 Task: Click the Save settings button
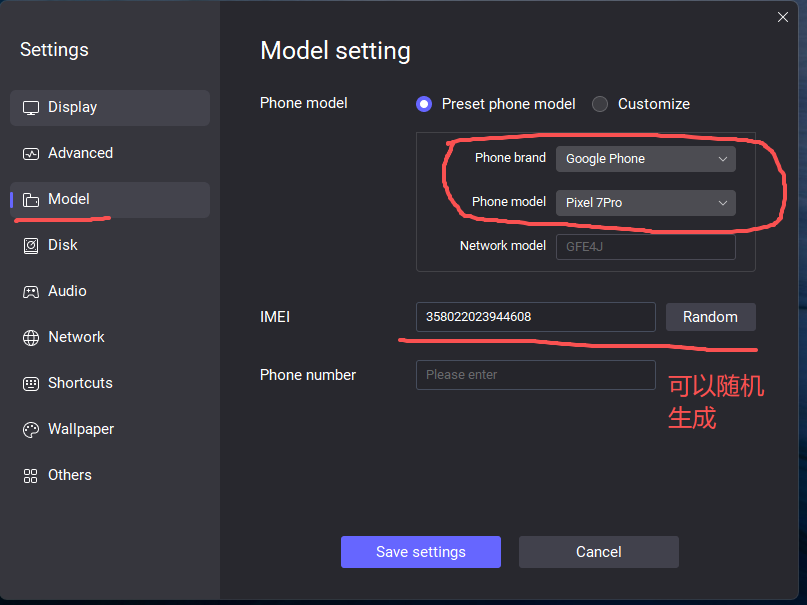[420, 552]
